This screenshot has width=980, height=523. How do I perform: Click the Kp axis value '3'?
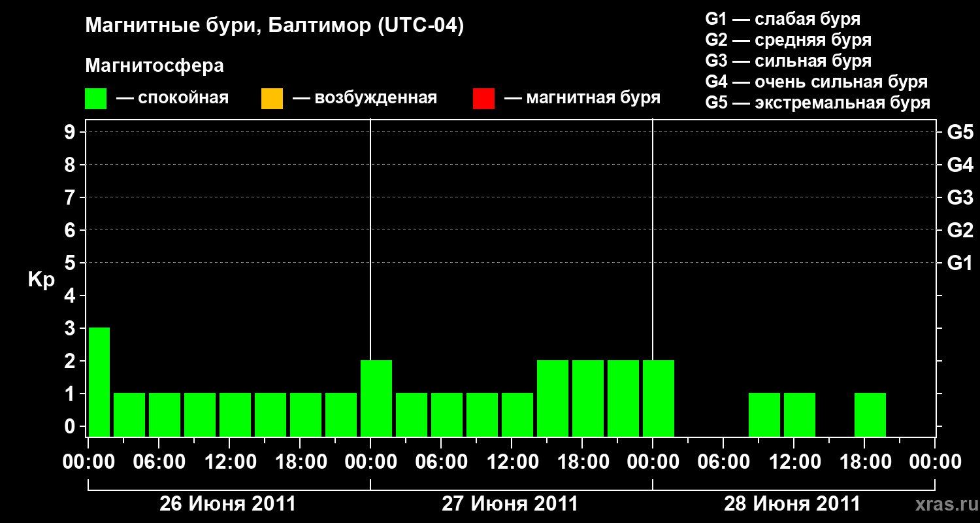coord(71,328)
